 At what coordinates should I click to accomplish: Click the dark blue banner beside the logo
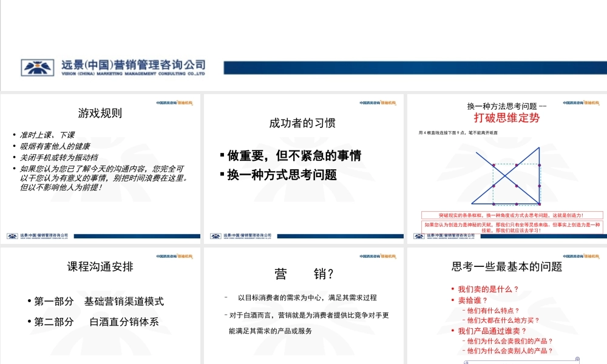tap(413, 67)
